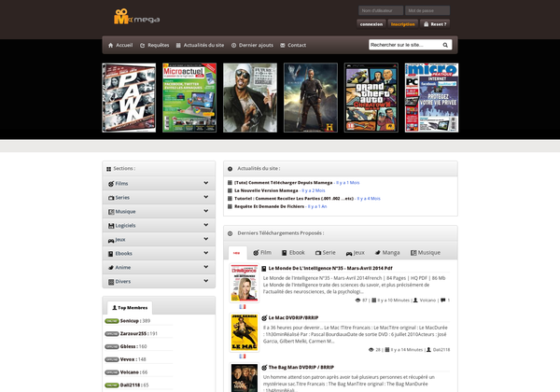Click the grid icon beside Divers section
The width and height of the screenshot is (560, 392).
point(111,282)
